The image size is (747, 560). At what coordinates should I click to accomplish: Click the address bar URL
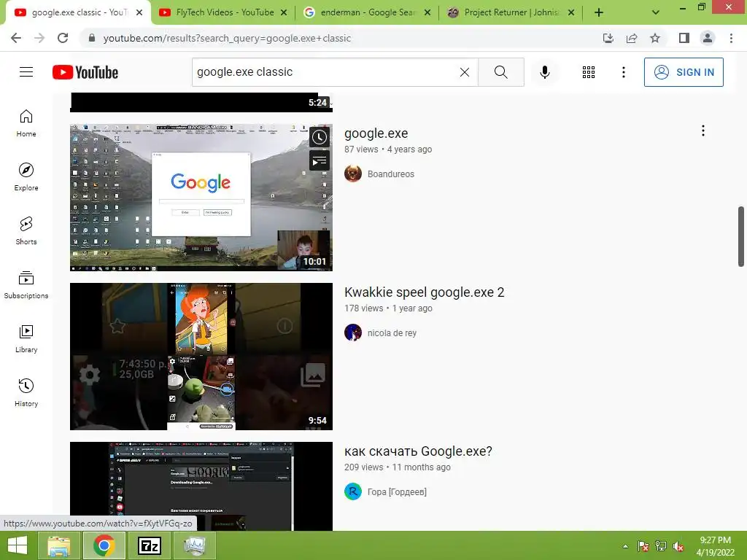pyautogui.click(x=227, y=38)
